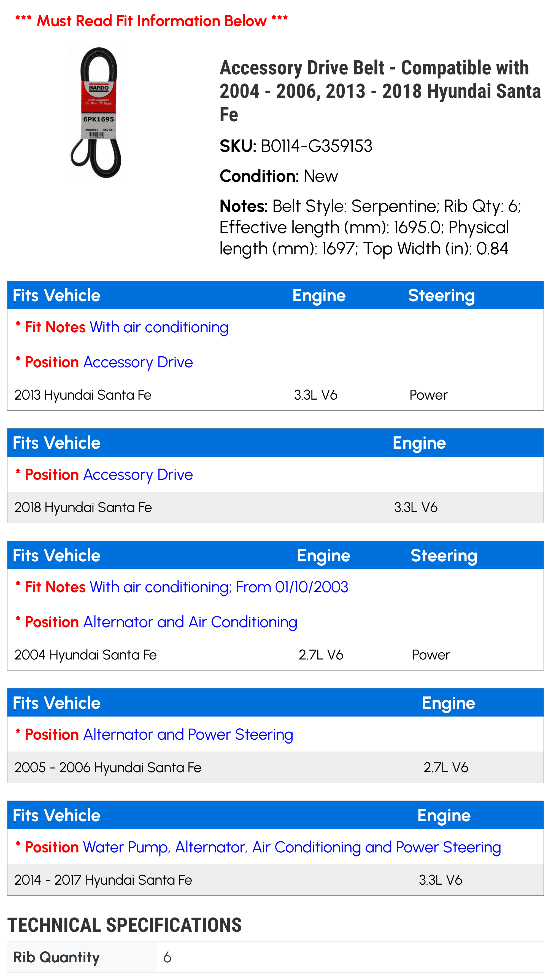Viewport: 551px width, 980px height.
Task: Select the Alternator and Air Conditioning position note
Action: (x=156, y=622)
